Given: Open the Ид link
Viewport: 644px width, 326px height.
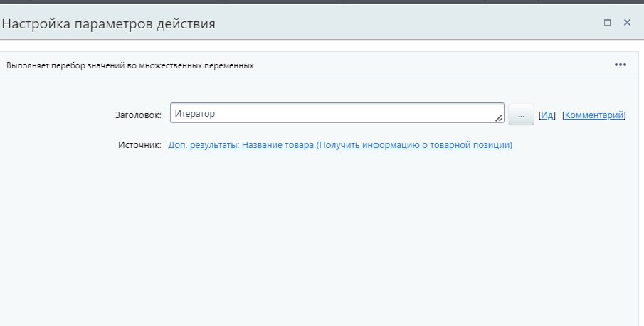Looking at the screenshot, I should pyautogui.click(x=547, y=115).
